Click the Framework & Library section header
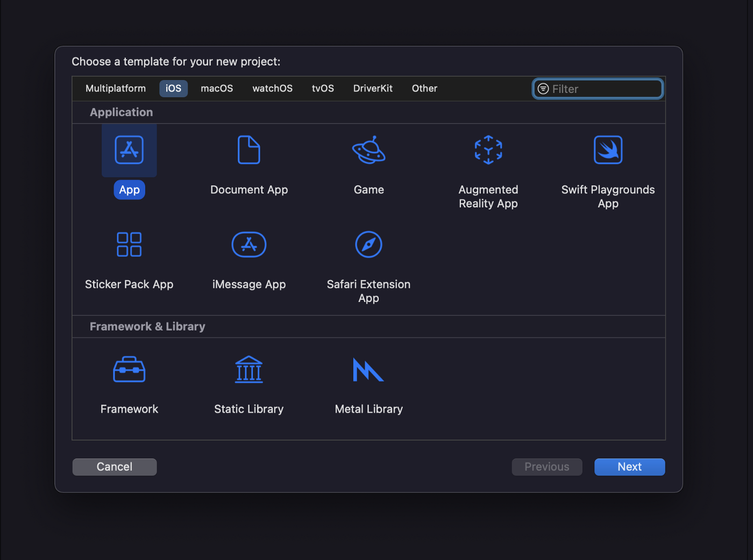This screenshot has height=560, width=753. pyautogui.click(x=147, y=327)
